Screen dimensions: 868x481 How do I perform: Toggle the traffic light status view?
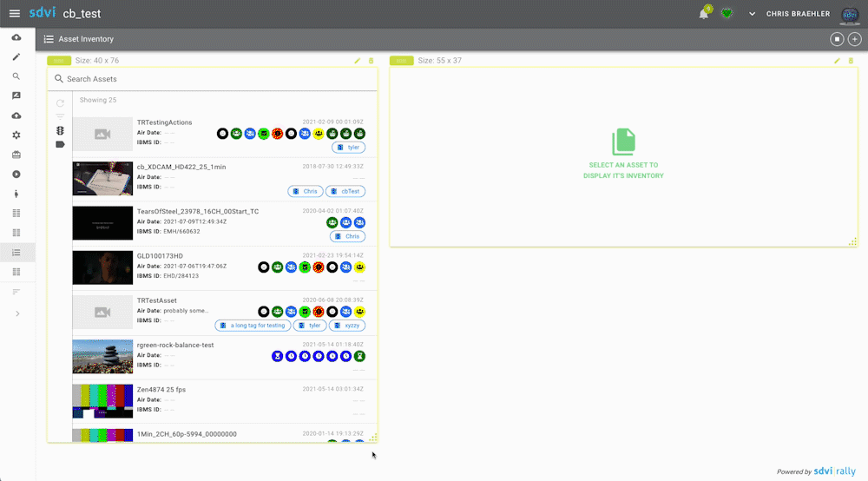61,130
